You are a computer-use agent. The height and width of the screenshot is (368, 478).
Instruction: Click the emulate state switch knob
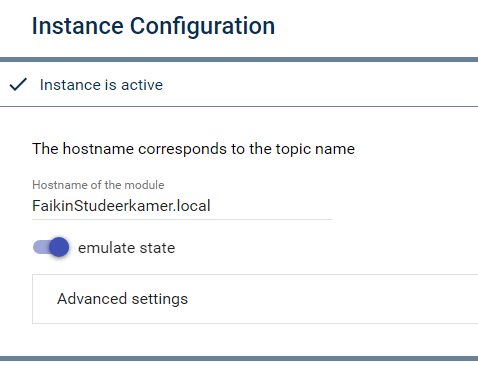59,247
